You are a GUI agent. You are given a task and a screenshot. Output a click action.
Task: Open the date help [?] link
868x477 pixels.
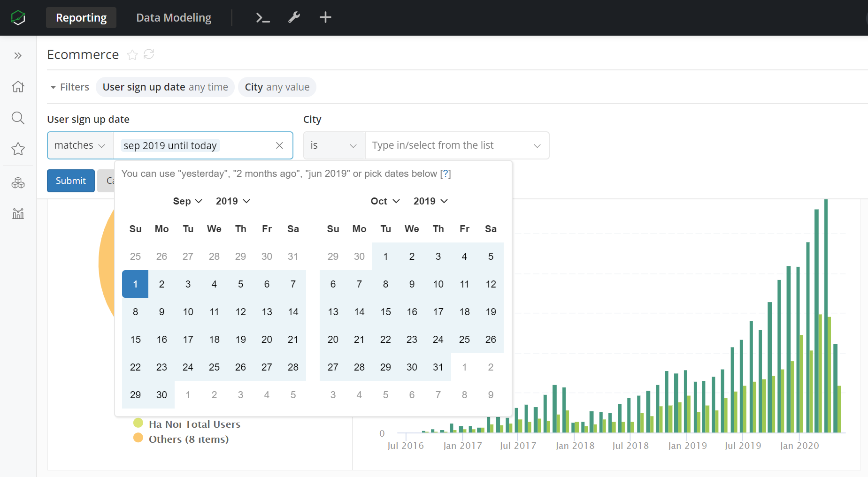445,174
